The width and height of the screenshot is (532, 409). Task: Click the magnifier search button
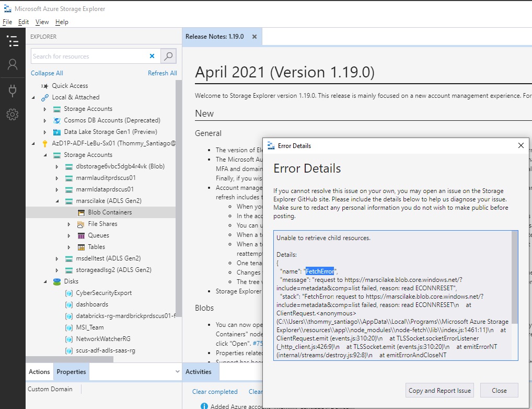pos(168,56)
